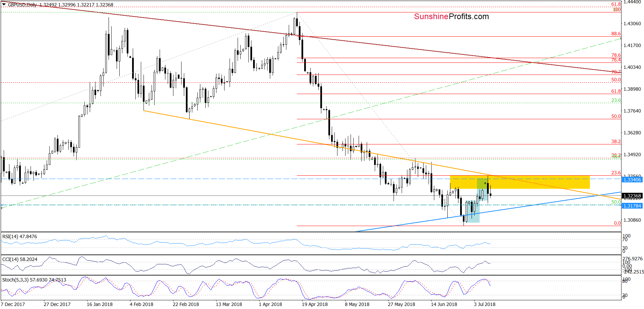The image size is (644, 309).
Task: Click the 19 Apr 2018 date label
Action: pyautogui.click(x=315, y=304)
